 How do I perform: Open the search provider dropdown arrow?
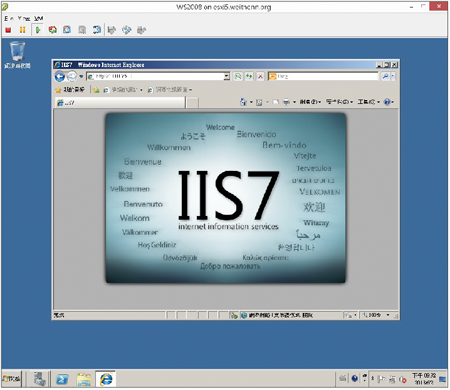pyautogui.click(x=393, y=77)
